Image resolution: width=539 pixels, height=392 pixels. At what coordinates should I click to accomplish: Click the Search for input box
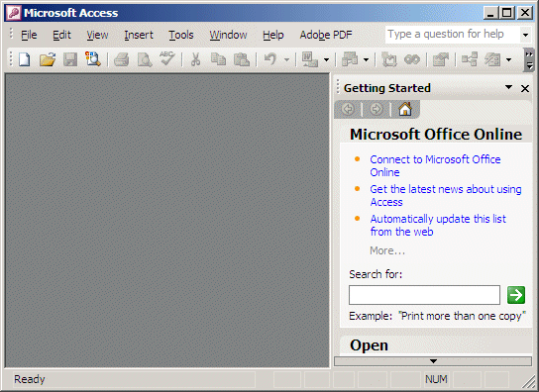tap(424, 295)
